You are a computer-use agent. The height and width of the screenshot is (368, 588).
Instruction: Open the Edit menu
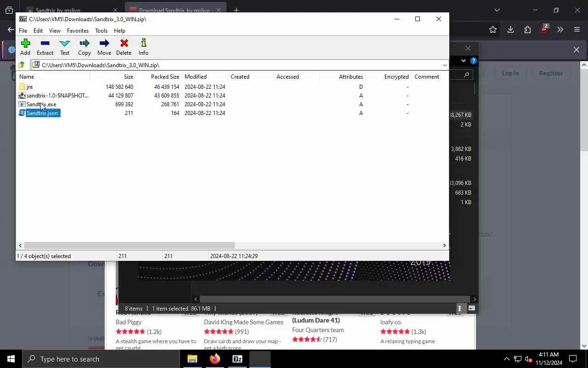click(38, 31)
